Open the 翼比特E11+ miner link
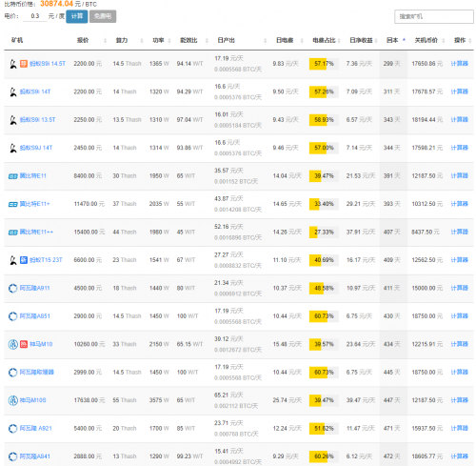Viewport: 476px width, 466px height. (34, 204)
